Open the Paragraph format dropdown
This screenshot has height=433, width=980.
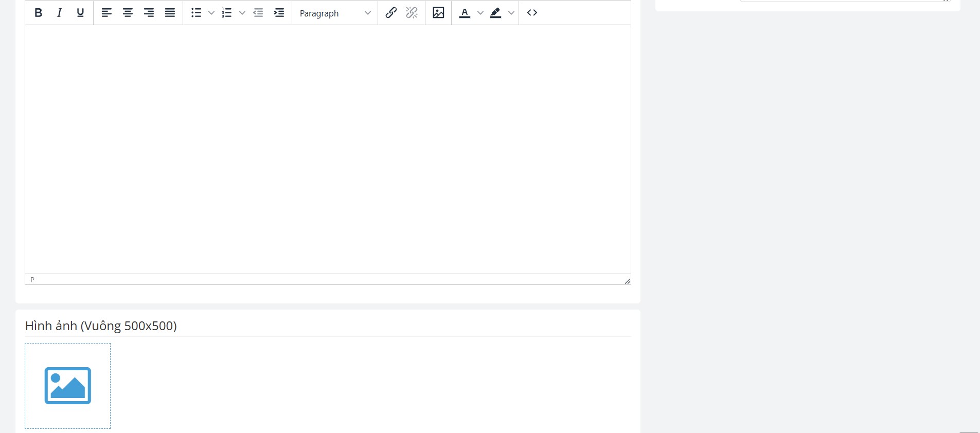click(335, 13)
